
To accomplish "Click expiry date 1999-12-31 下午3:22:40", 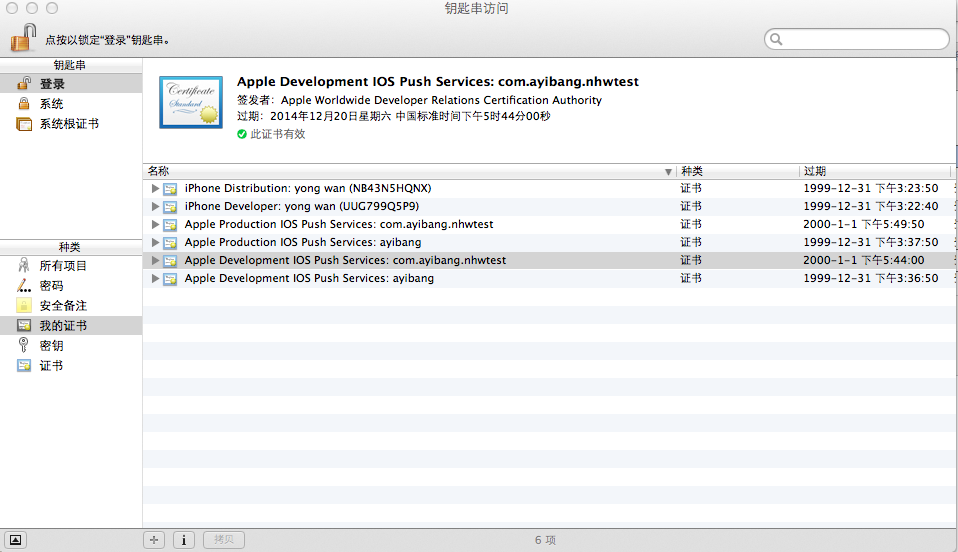I will coord(871,206).
